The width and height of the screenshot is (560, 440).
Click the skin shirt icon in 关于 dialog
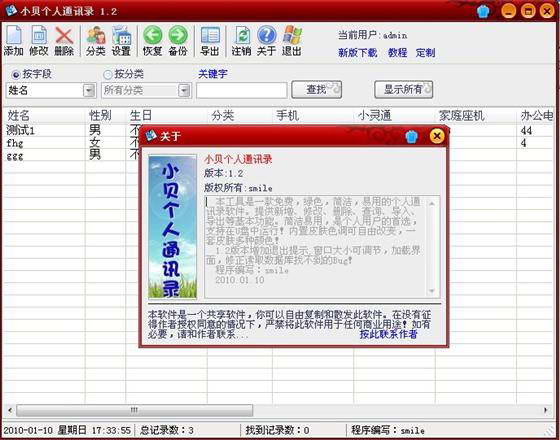coord(411,136)
